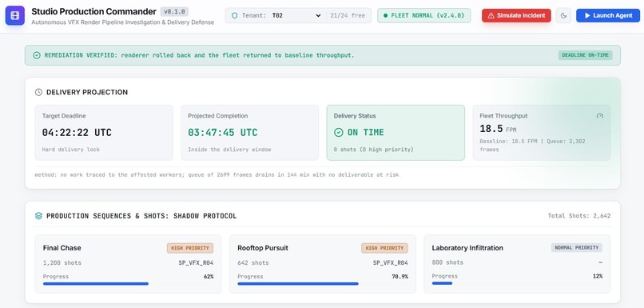This screenshot has width=644, height=308.
Task: Click the Inside the delivery window caption
Action: pyautogui.click(x=229, y=150)
